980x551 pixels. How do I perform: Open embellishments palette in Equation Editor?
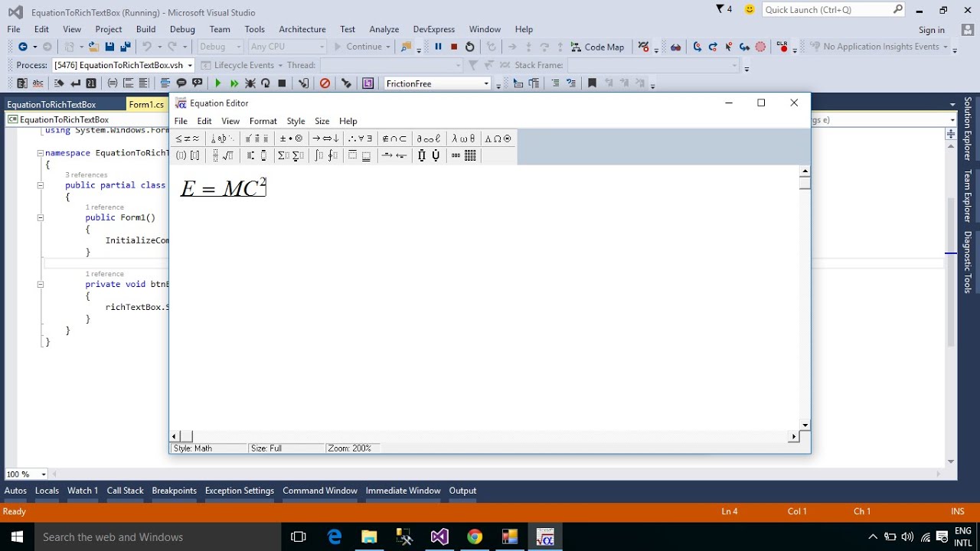[257, 139]
